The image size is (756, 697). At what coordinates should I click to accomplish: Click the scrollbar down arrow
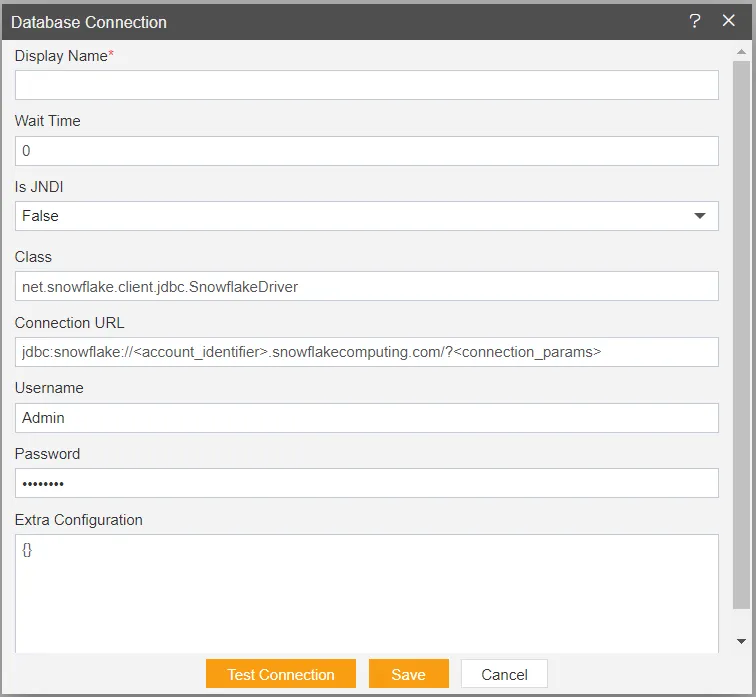742,641
